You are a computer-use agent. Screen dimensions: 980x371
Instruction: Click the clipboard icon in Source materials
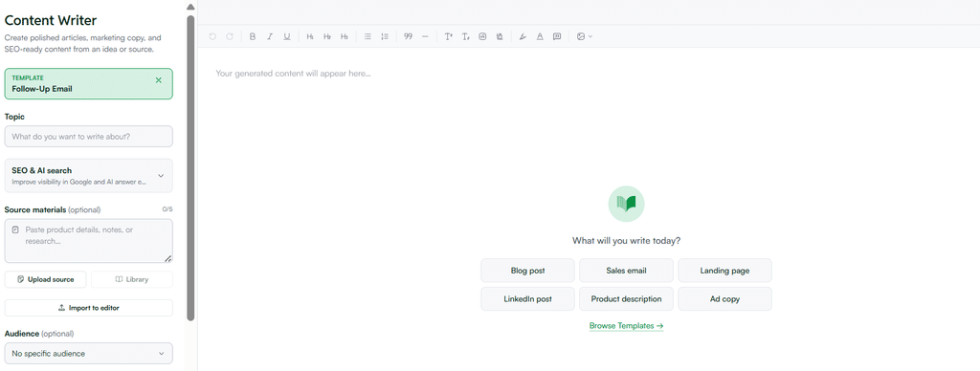point(15,229)
